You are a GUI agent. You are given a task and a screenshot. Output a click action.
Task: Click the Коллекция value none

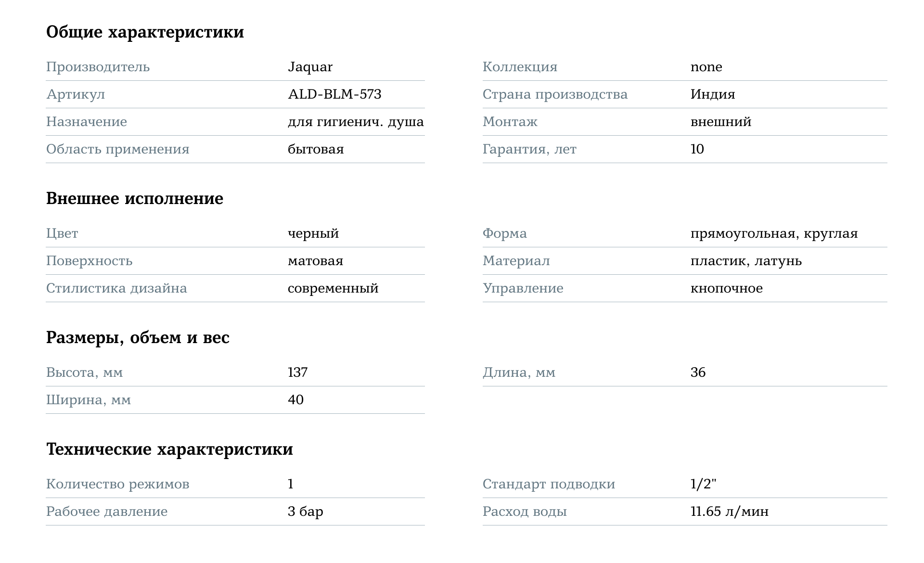706,67
